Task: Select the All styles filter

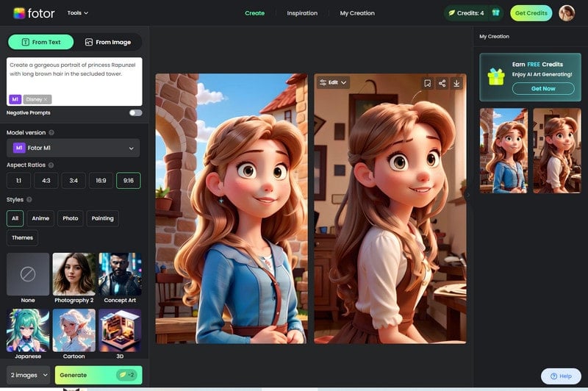Action: [x=15, y=218]
